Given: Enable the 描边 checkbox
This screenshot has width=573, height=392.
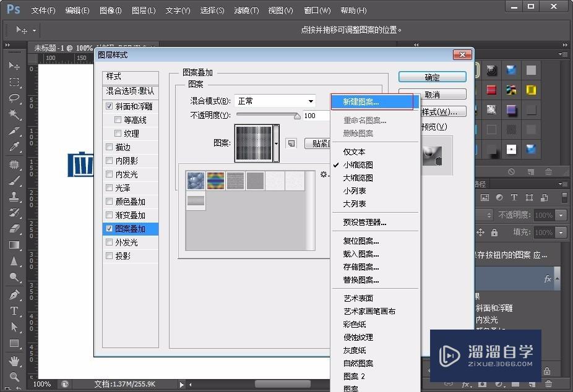Looking at the screenshot, I should point(110,147).
